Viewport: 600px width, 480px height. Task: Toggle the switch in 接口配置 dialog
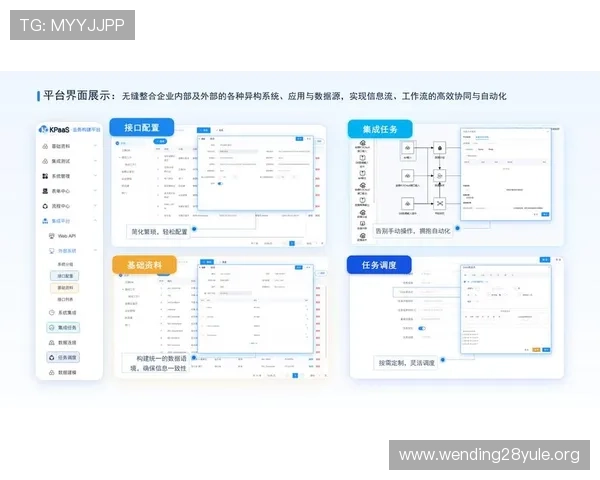(220, 184)
